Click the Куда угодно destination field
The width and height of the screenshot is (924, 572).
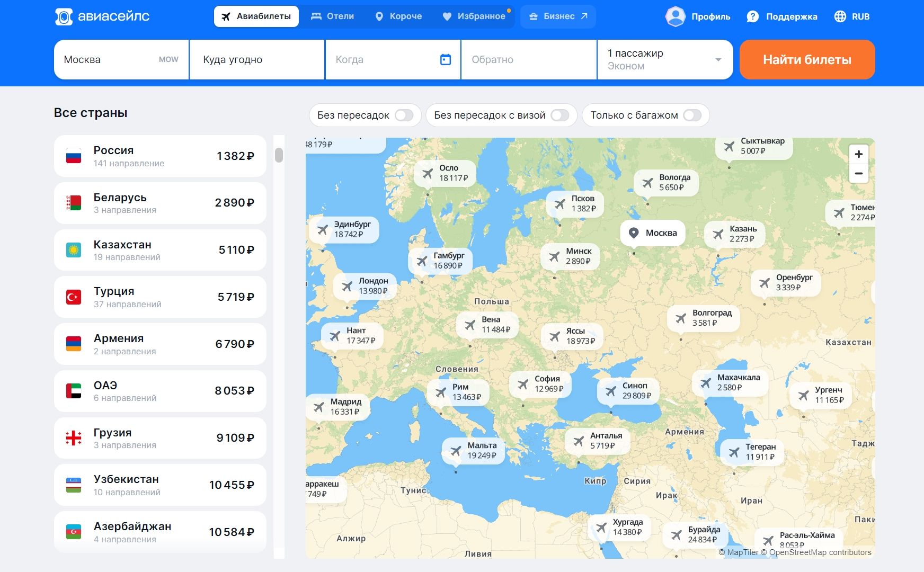pyautogui.click(x=257, y=60)
